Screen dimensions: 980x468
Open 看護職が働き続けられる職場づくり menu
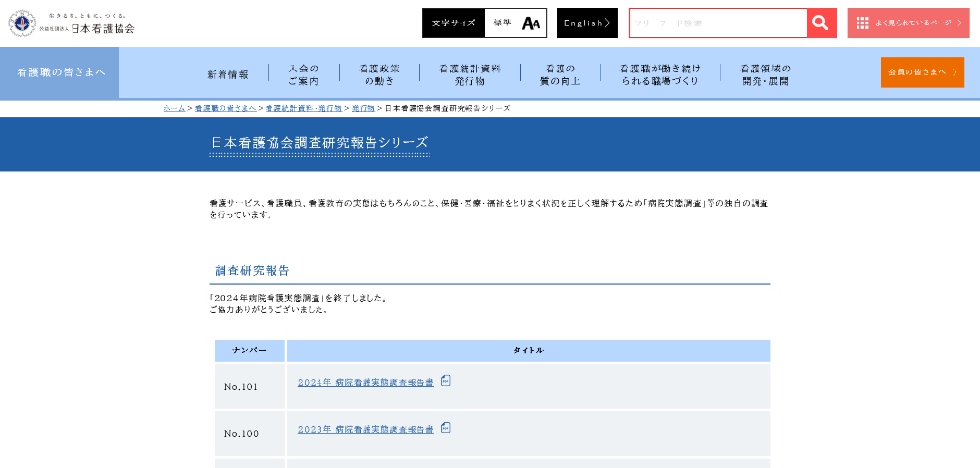click(660, 74)
